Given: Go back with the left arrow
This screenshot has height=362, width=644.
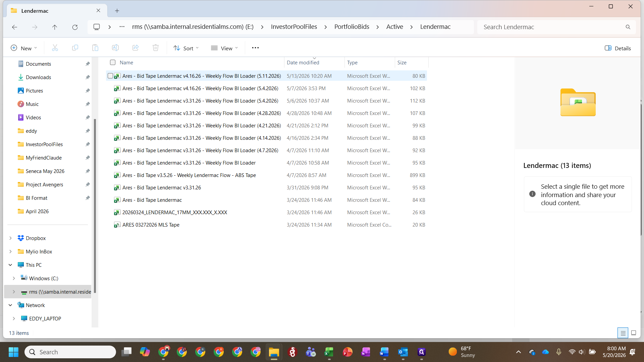Looking at the screenshot, I should (x=14, y=27).
